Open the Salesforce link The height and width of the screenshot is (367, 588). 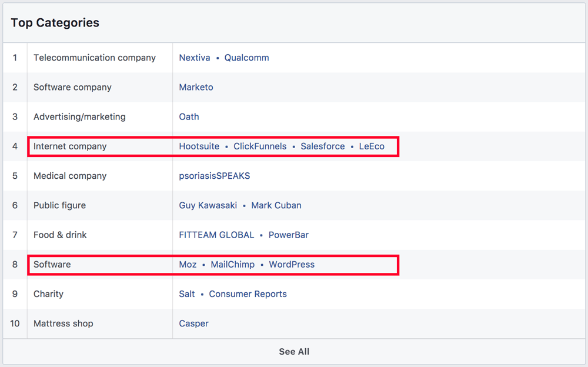(322, 146)
